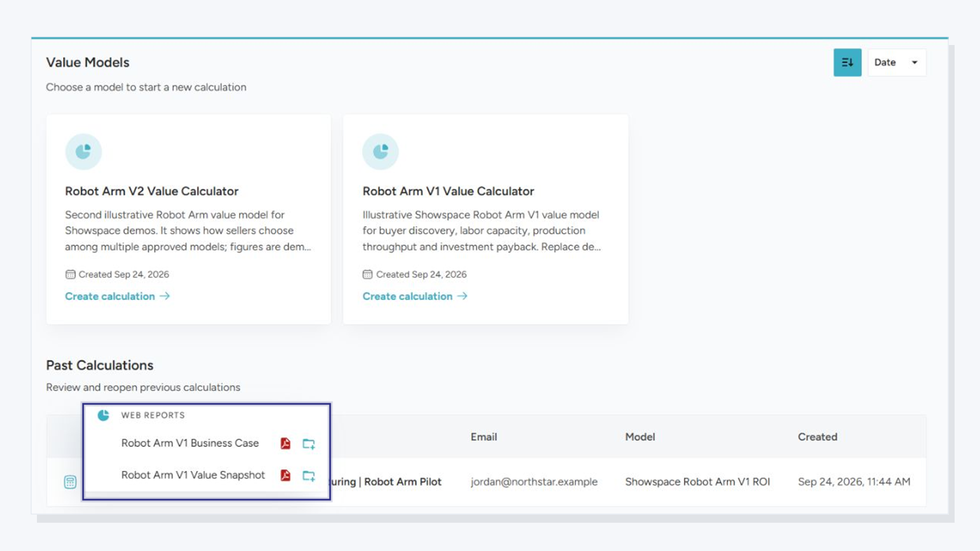
Task: Create calculation for Robot Arm V1
Action: [x=414, y=296]
